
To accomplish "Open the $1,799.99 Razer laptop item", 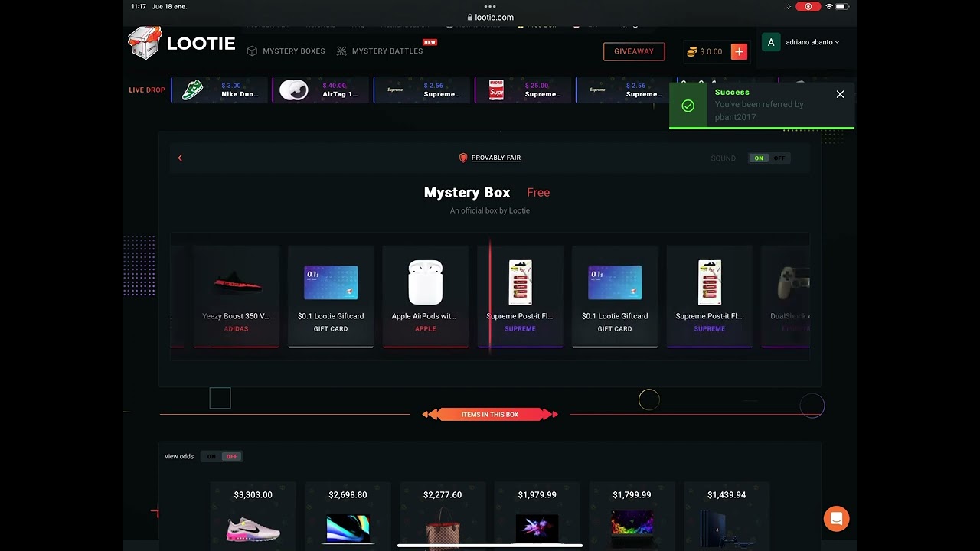I will (632, 516).
